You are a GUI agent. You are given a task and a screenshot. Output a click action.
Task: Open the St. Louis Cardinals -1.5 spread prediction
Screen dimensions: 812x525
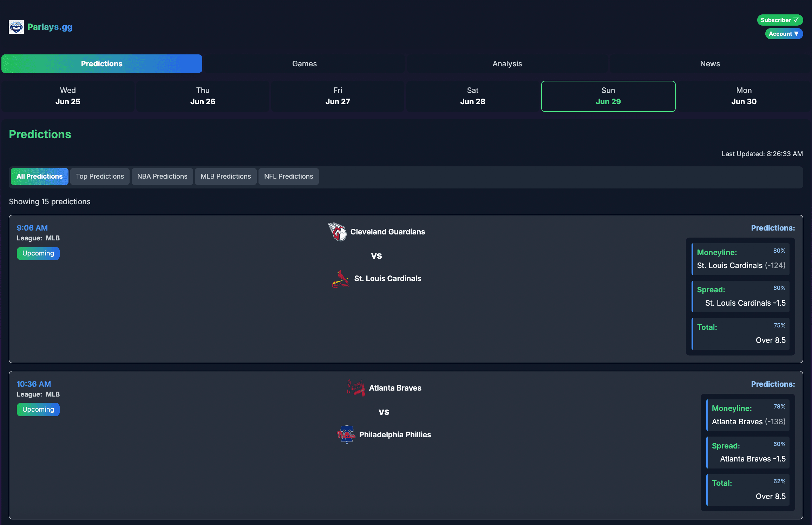(741, 297)
